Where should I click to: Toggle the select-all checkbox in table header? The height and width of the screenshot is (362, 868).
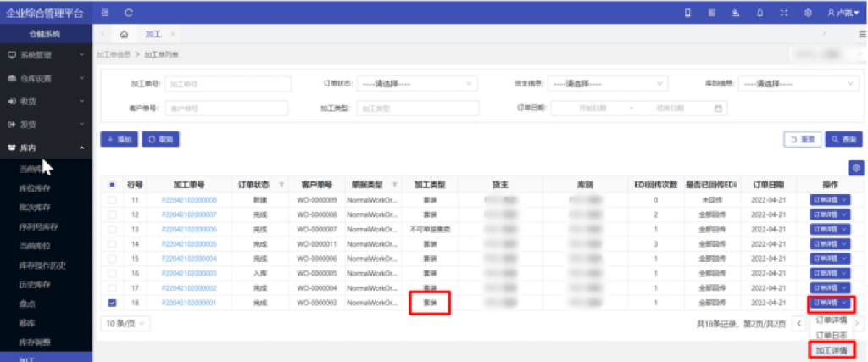pyautogui.click(x=113, y=184)
